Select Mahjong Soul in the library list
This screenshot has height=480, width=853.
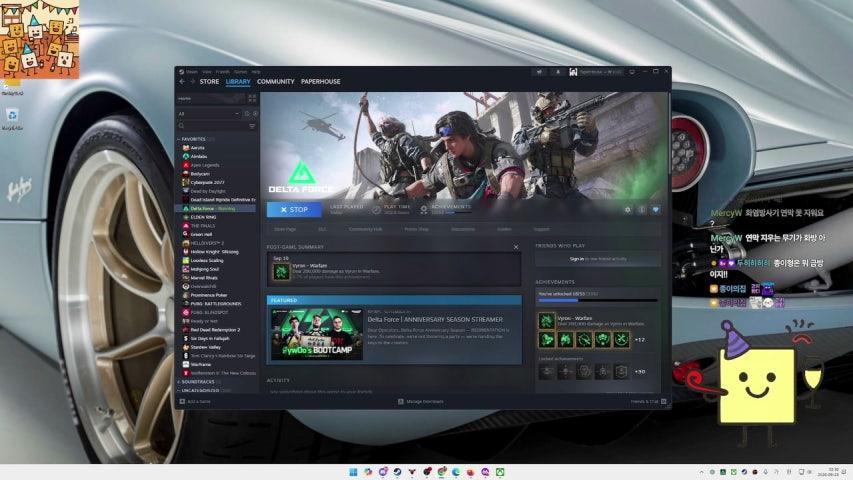pyautogui.click(x=205, y=269)
